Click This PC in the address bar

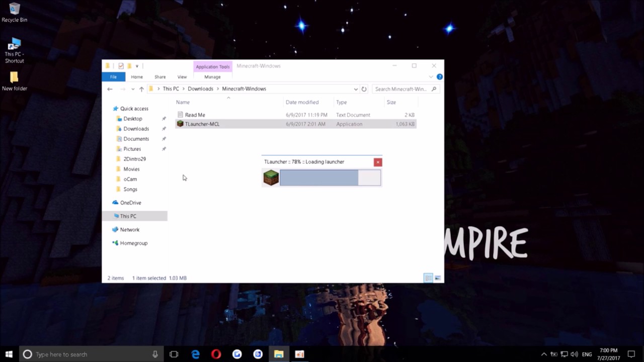(171, 89)
